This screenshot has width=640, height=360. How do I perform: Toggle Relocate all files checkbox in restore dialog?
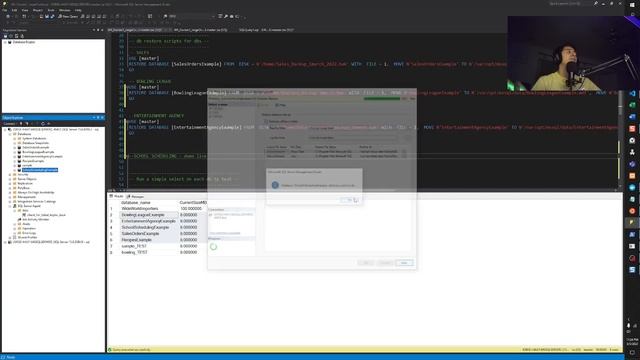tap(266, 121)
